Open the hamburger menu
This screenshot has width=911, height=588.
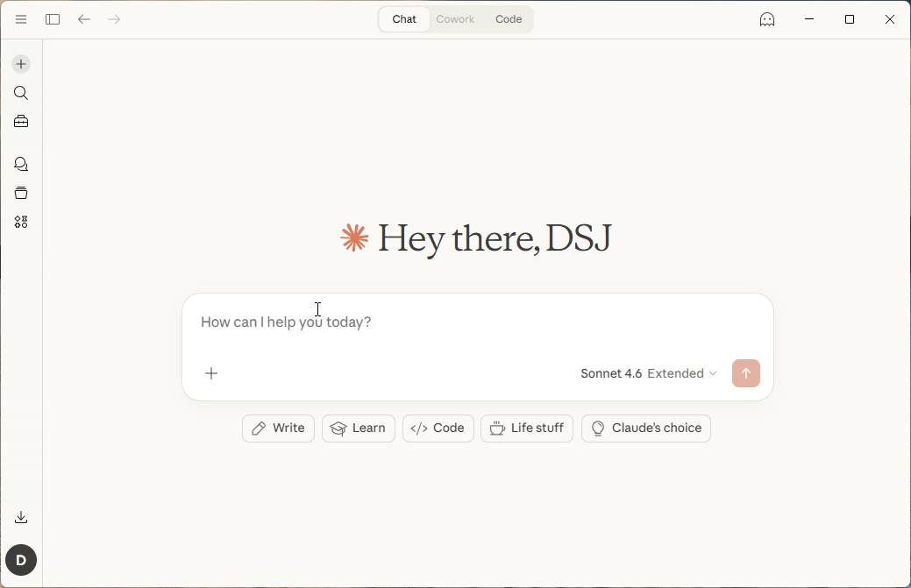pos(21,19)
